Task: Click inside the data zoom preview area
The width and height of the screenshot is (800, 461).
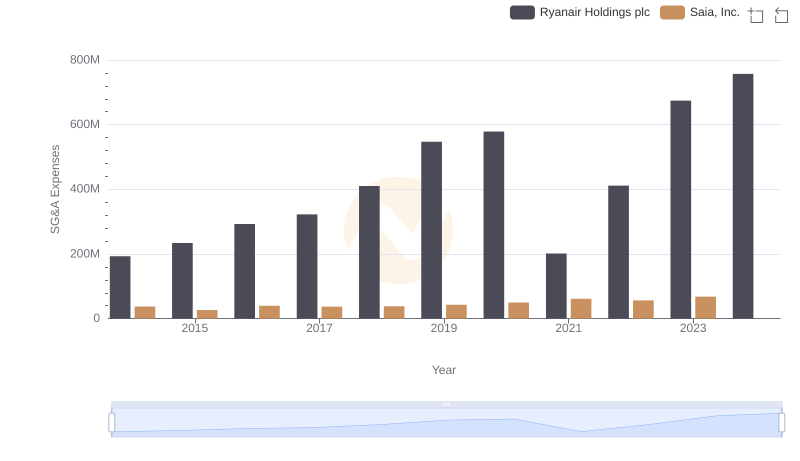Action: [446, 423]
